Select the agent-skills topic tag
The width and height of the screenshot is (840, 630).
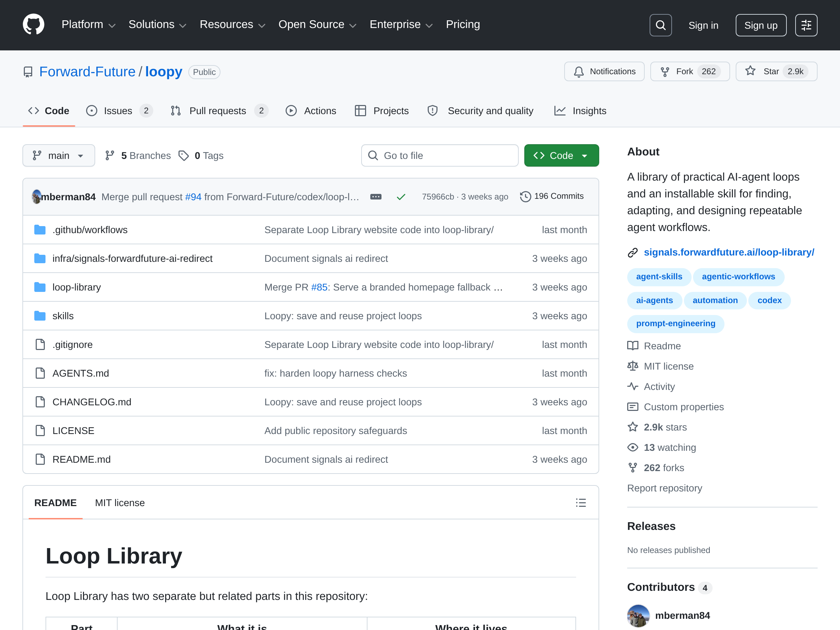click(x=659, y=276)
